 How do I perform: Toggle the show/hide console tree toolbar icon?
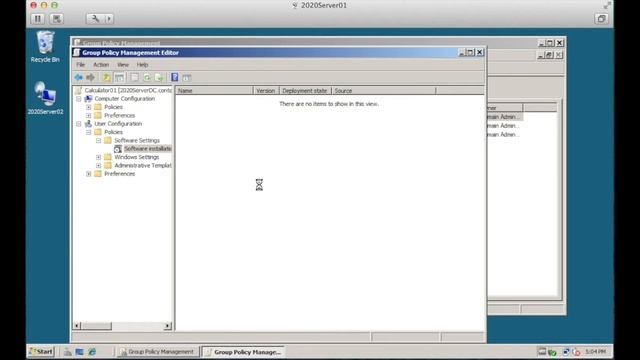tap(119, 78)
